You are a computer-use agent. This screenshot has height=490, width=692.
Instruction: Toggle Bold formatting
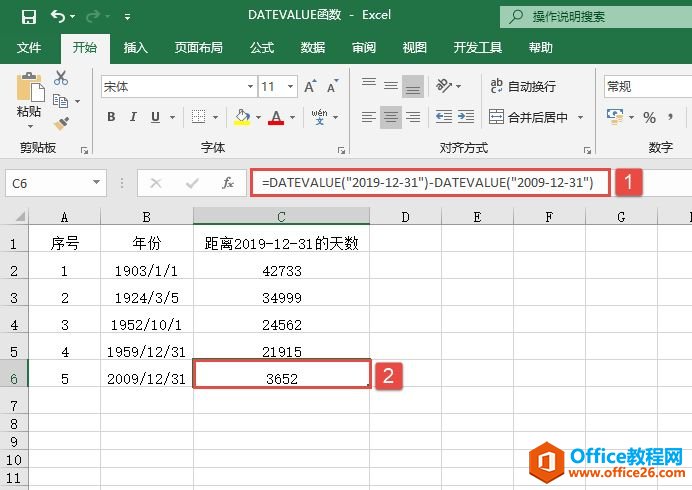(111, 117)
